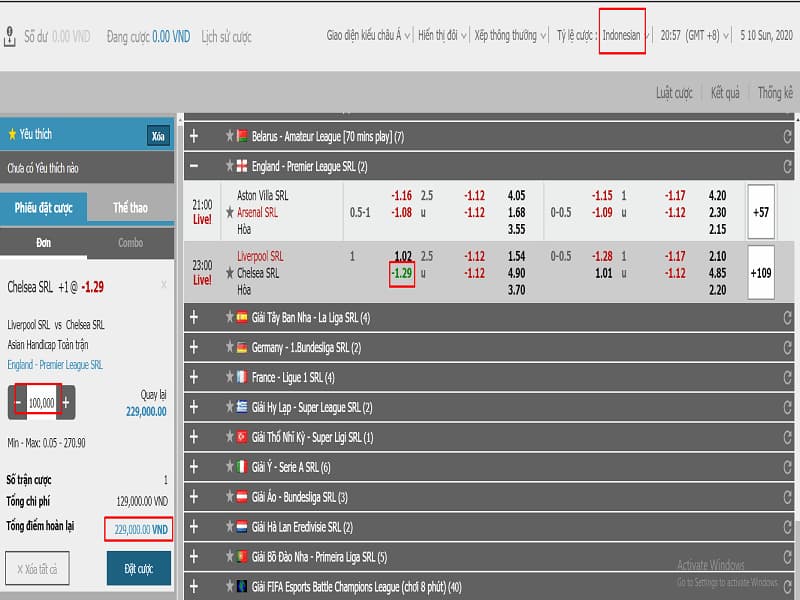The height and width of the screenshot is (600, 800).
Task: Decrease stake with the minus button
Action: coord(19,402)
